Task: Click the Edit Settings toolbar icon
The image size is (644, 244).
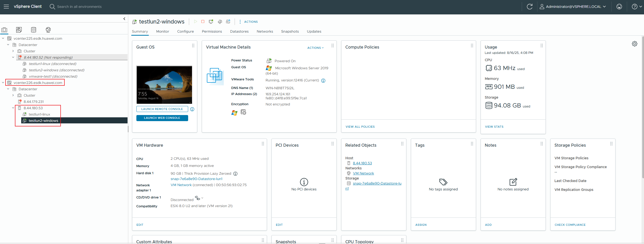Action: click(x=220, y=21)
